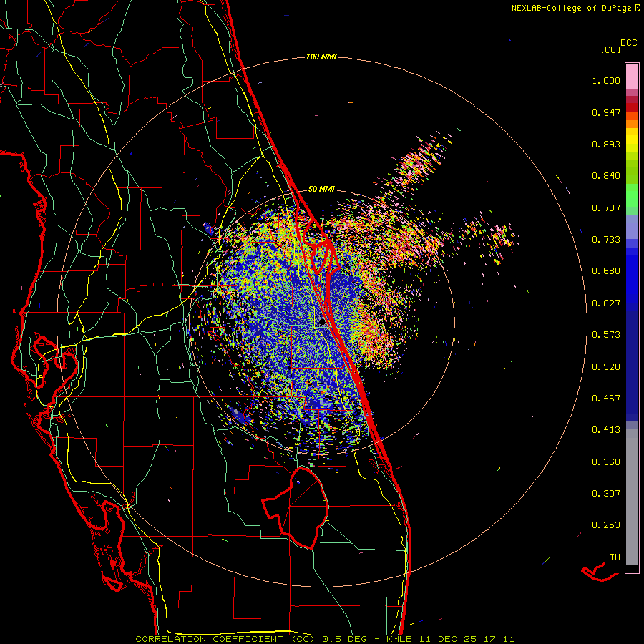This screenshot has height=644, width=644.
Task: Click the 0.627 color scale value
Action: pyautogui.click(x=606, y=303)
